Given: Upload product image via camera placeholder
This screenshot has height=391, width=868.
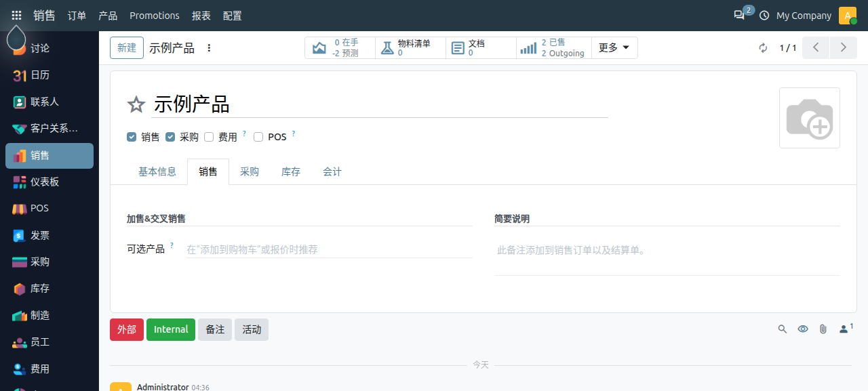Looking at the screenshot, I should click(x=810, y=118).
